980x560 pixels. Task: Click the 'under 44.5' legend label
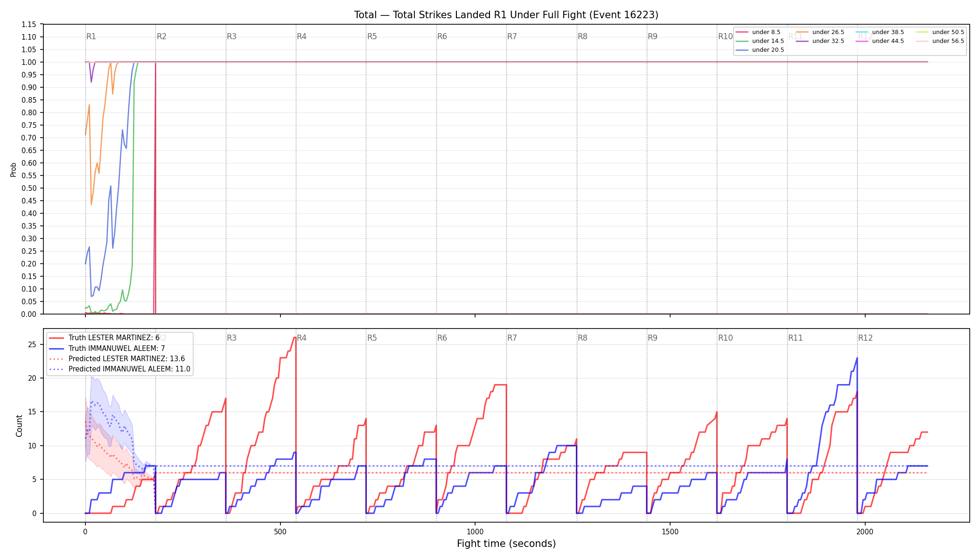888,41
